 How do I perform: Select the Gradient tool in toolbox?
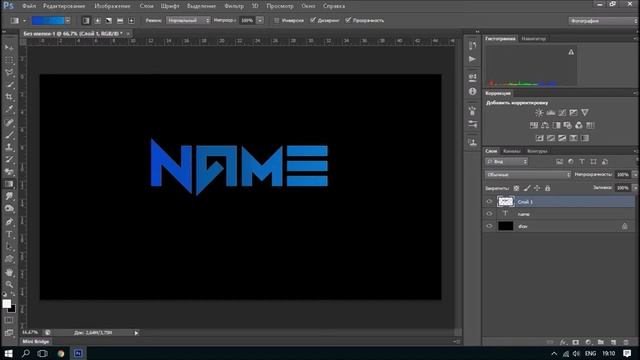coord(9,184)
